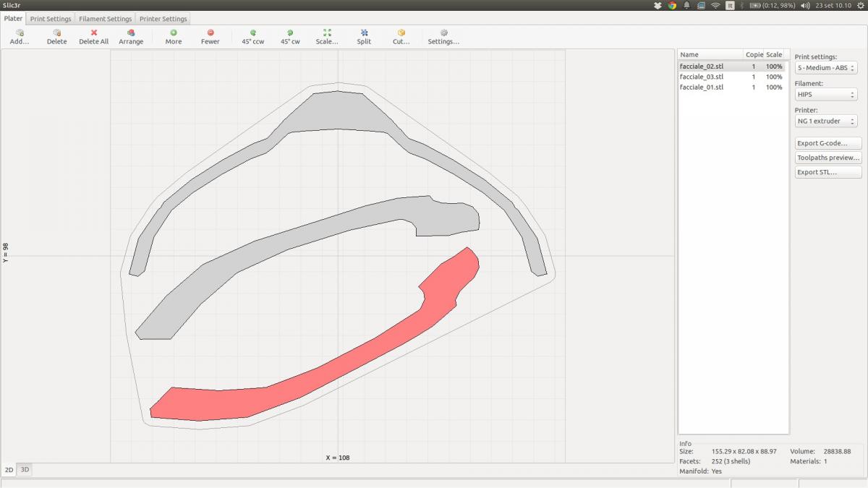868x488 pixels.
Task: Select facciale_03.stl in the object list
Action: pos(702,77)
